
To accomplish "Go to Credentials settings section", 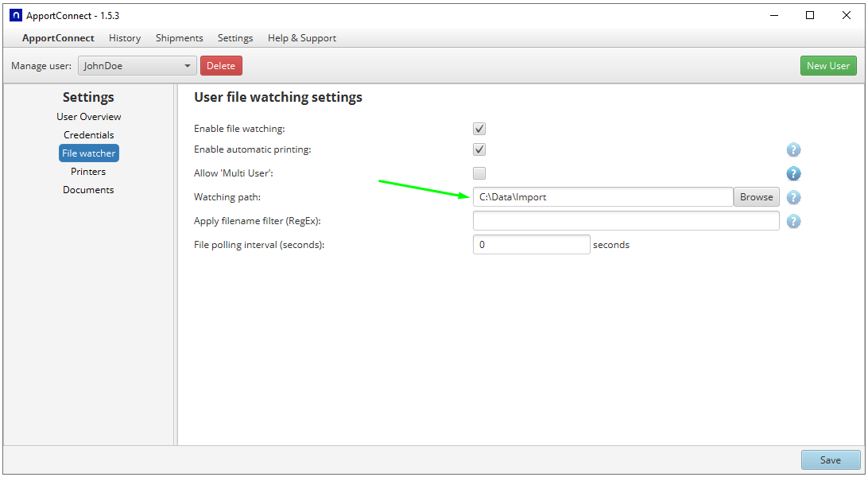I will coord(88,135).
